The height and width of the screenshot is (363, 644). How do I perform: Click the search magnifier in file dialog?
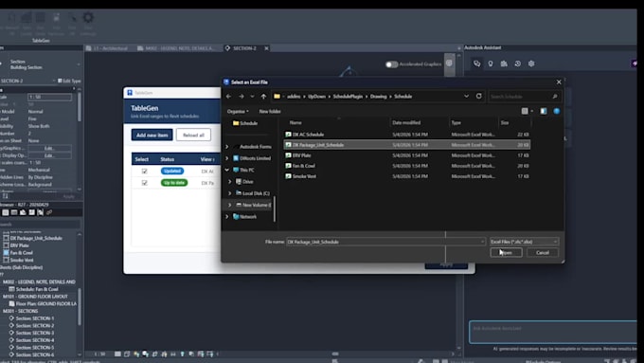tap(555, 97)
